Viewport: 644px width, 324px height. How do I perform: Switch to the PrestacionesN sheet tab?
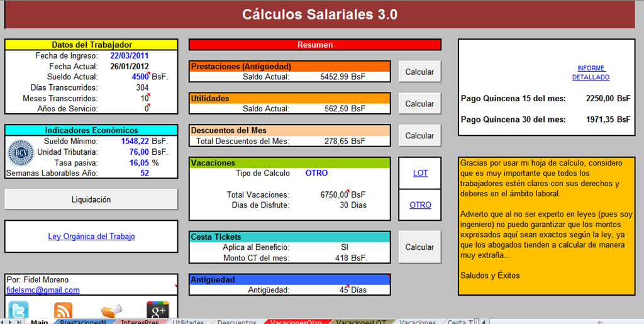coord(83,321)
